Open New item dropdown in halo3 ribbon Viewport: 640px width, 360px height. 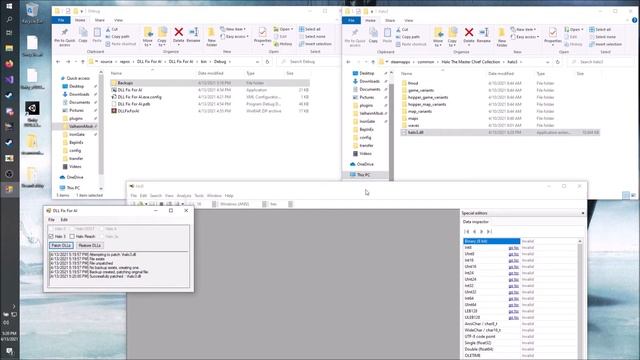tap(523, 29)
